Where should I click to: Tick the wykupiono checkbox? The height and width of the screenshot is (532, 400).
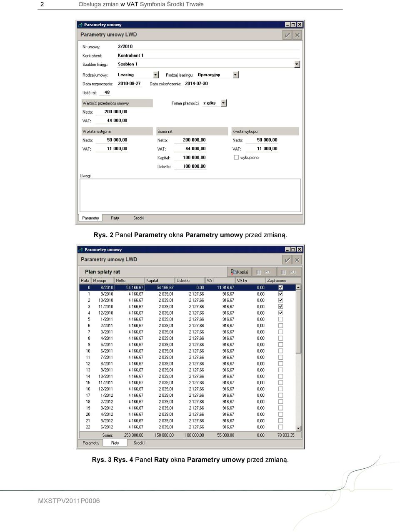point(236,157)
